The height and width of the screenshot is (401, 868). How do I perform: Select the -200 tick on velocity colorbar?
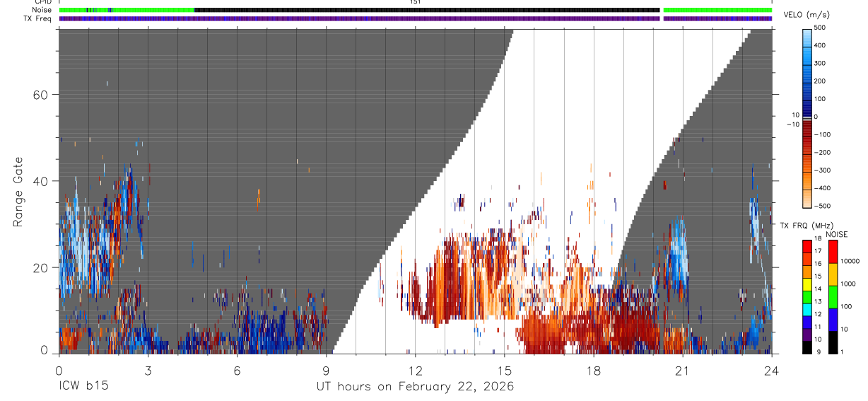821,152
